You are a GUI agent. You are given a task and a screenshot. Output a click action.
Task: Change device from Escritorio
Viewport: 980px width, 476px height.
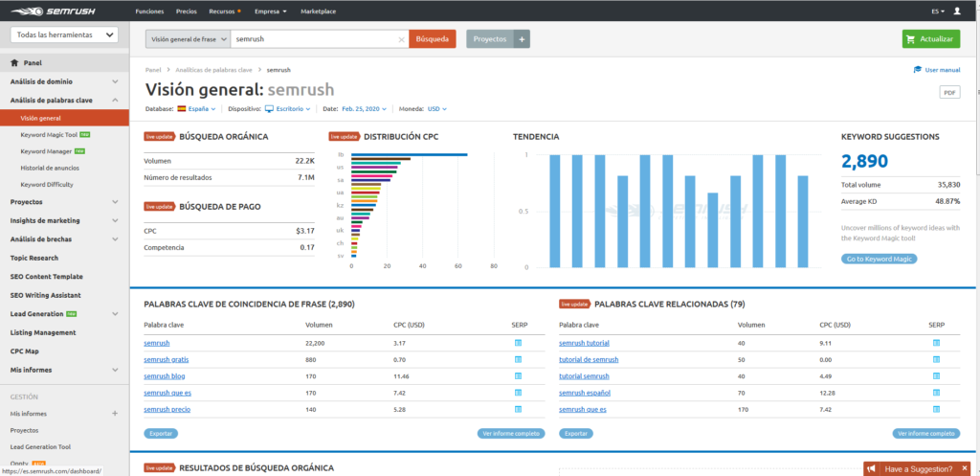tap(288, 109)
